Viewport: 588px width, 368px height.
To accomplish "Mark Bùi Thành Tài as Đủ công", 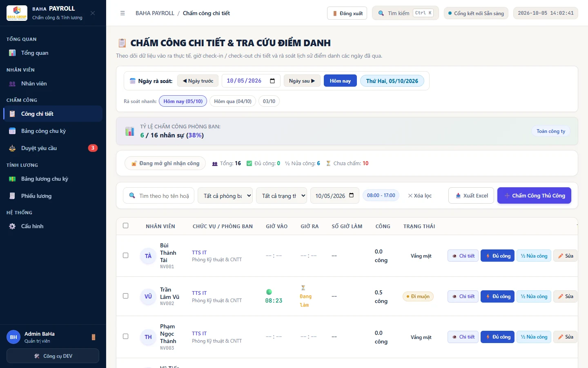I will click(497, 256).
